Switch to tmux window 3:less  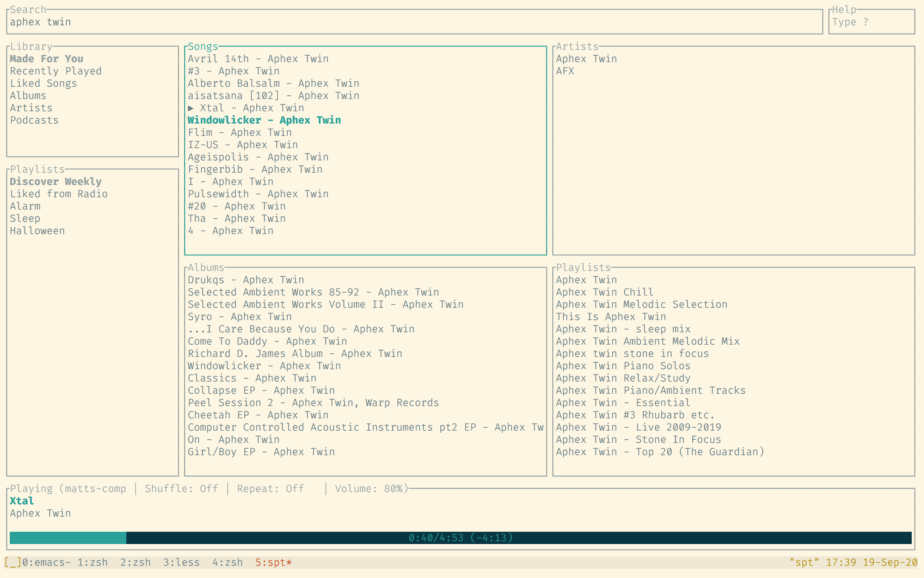[181, 562]
